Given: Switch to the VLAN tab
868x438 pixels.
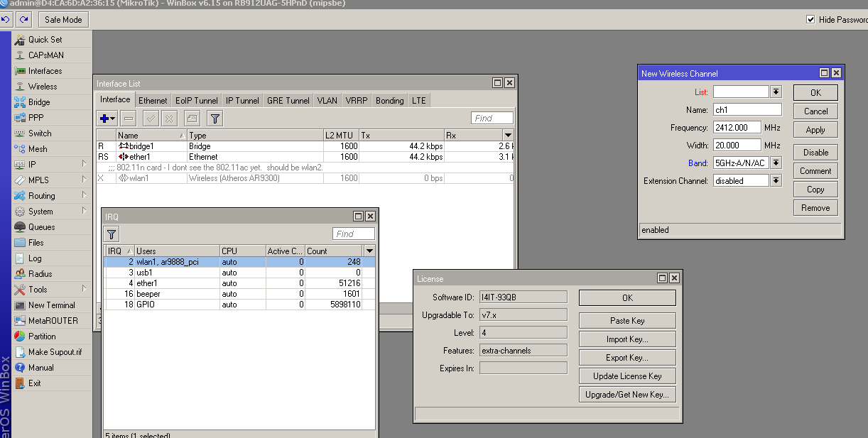Looking at the screenshot, I should [327, 101].
